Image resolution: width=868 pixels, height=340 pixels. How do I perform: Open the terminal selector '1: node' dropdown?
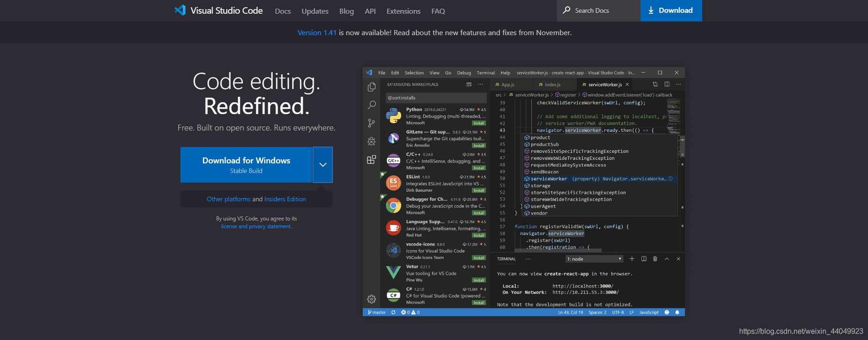(x=594, y=259)
